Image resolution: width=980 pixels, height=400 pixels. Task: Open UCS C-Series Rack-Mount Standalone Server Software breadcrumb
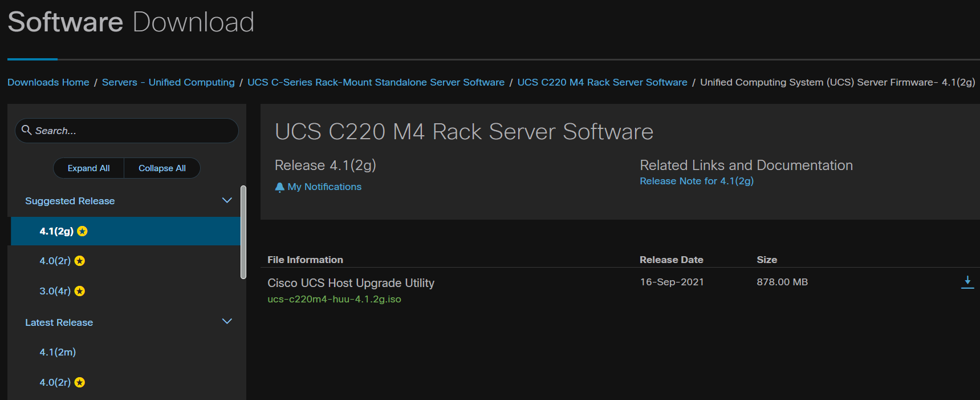pyautogui.click(x=376, y=82)
